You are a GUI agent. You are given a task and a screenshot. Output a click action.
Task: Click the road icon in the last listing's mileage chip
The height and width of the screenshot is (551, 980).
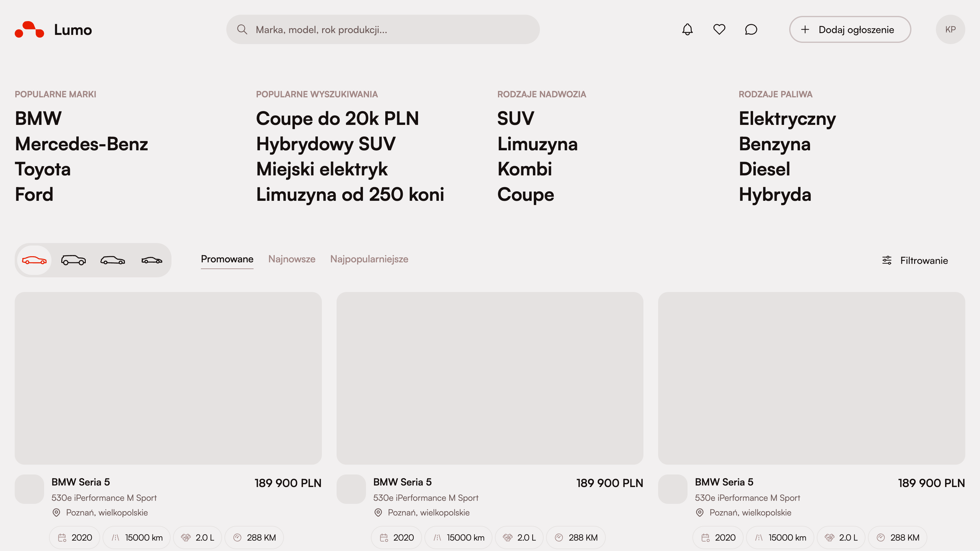tap(759, 538)
